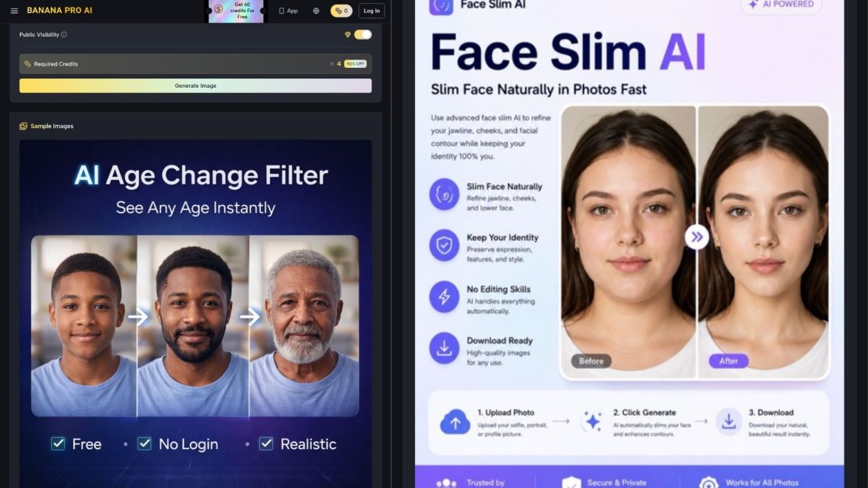This screenshot has width=868, height=488.
Task: Click the Sample Images gallery icon
Action: (23, 126)
